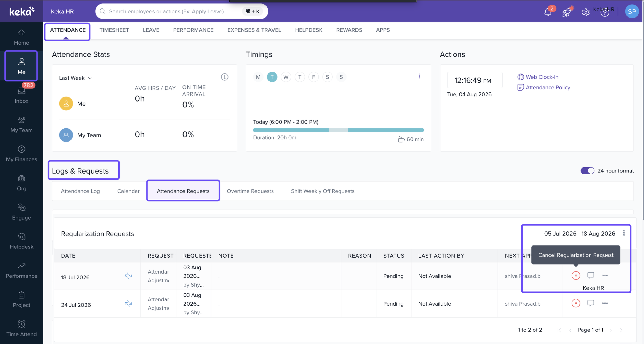Open Shift Weekly Off Requests sub-tab
644x344 pixels.
point(323,191)
